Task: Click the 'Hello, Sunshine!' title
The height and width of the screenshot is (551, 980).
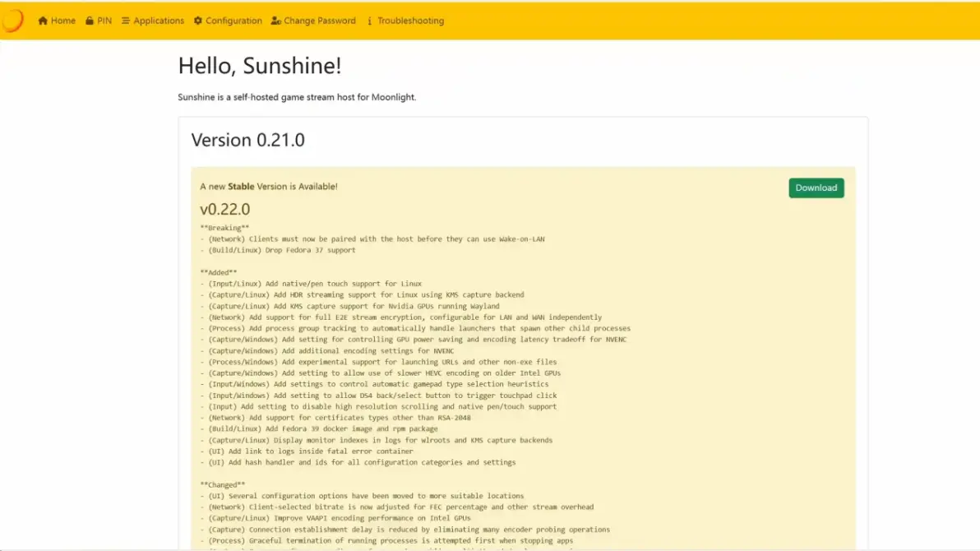Action: point(260,66)
